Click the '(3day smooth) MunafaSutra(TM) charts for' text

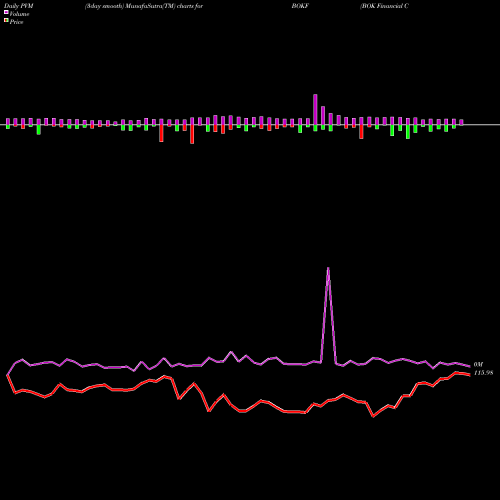[144, 6]
